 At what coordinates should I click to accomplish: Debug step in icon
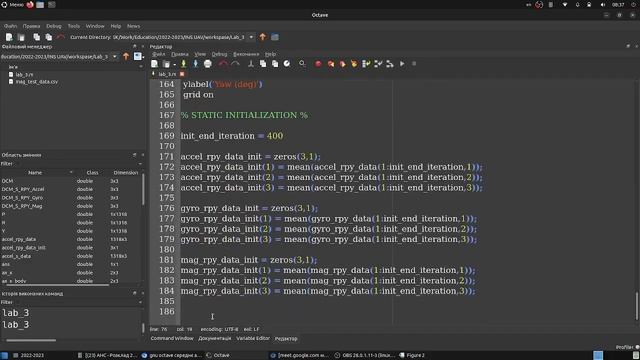tap(378, 64)
